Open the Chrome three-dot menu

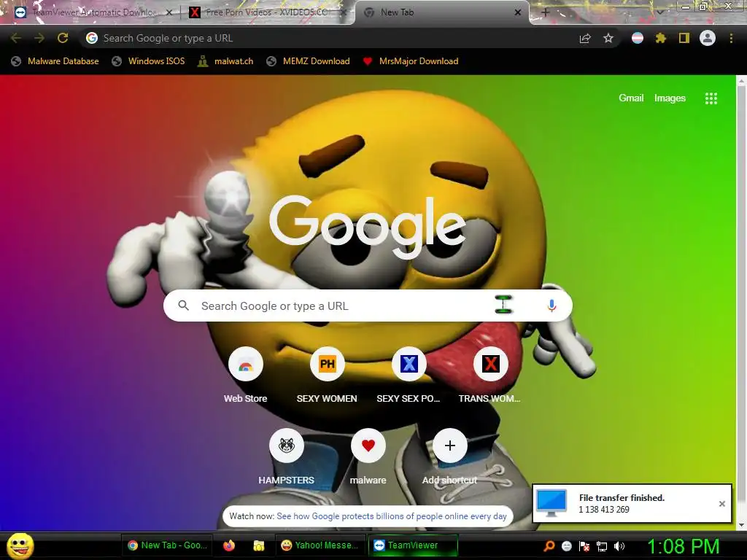point(731,38)
